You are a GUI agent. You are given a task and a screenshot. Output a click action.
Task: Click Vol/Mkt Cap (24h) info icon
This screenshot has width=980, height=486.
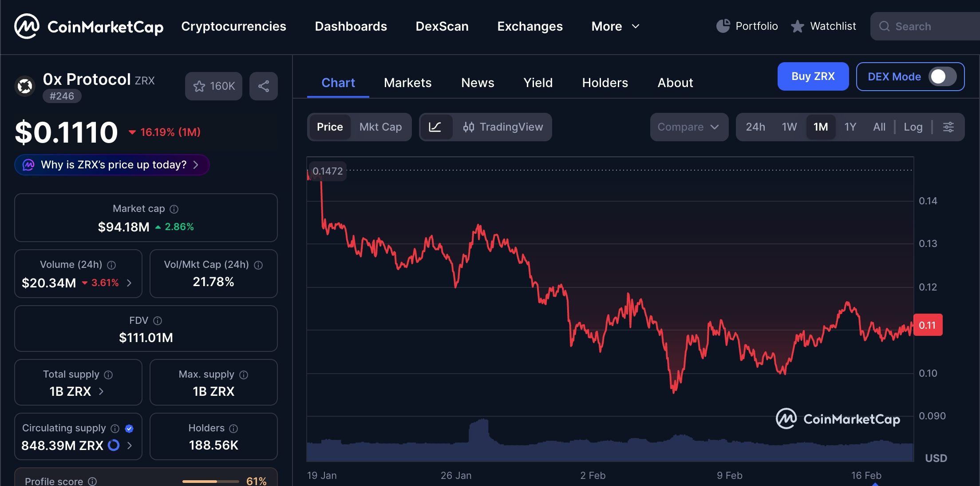tap(258, 265)
